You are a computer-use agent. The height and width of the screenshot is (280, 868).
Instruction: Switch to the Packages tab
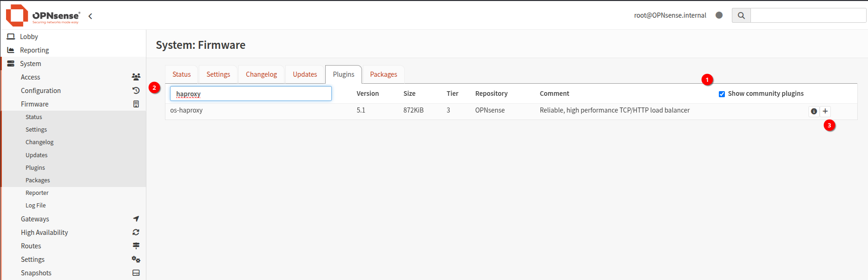point(383,74)
